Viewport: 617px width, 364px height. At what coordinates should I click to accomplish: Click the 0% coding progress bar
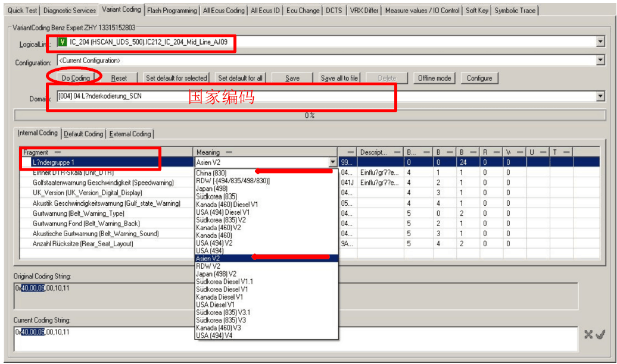click(x=310, y=115)
